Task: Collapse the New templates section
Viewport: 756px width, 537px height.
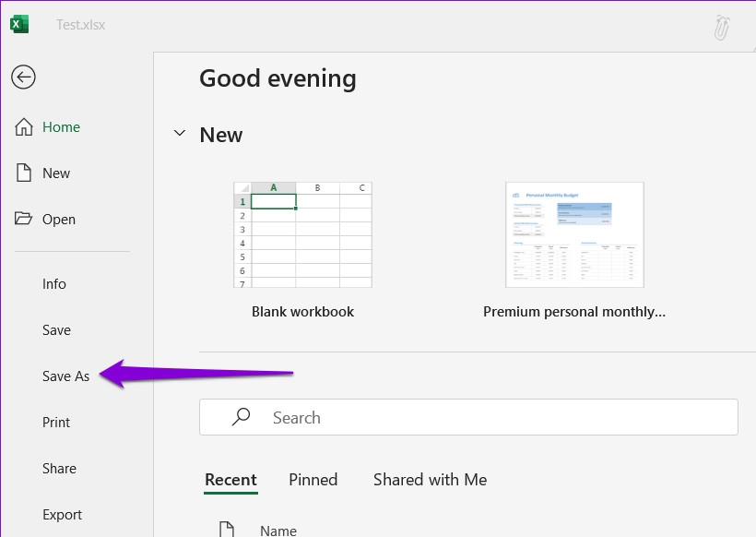Action: pos(180,133)
